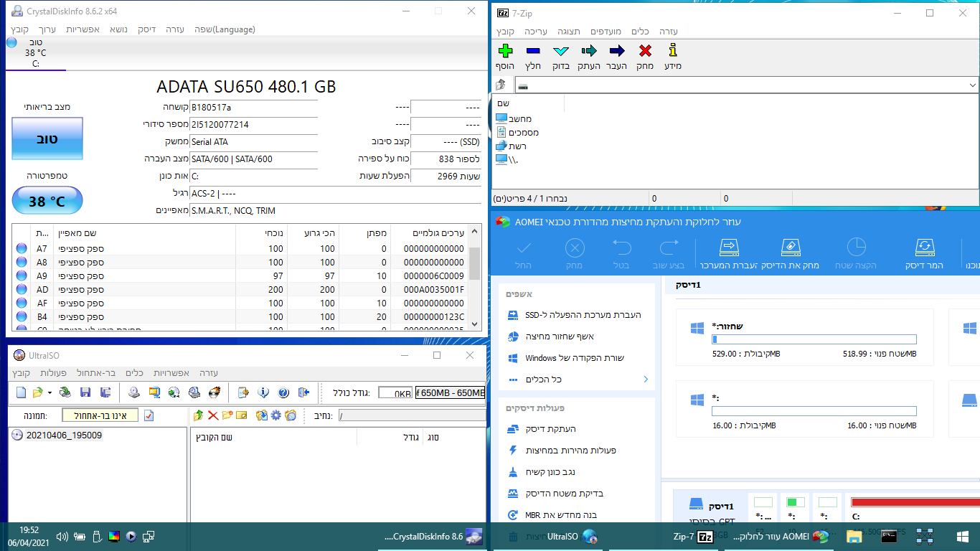The height and width of the screenshot is (551, 980).
Task: Click the UltraISO Save floppy disk icon
Action: pyautogui.click(x=85, y=392)
